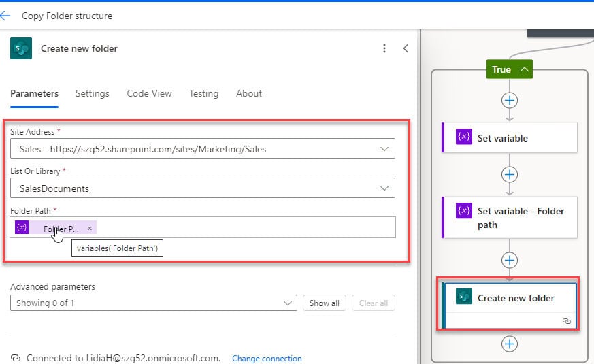Switch to the Parameters tab
Screen dimensions: 594x364
coord(34,94)
